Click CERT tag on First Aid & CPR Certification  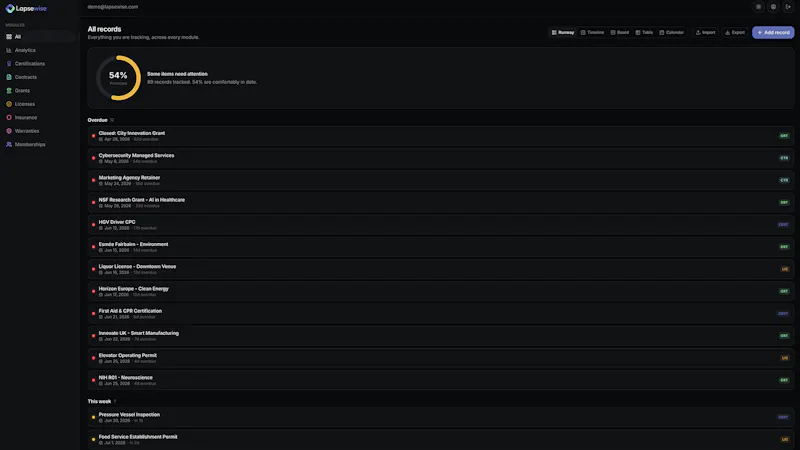(x=783, y=313)
